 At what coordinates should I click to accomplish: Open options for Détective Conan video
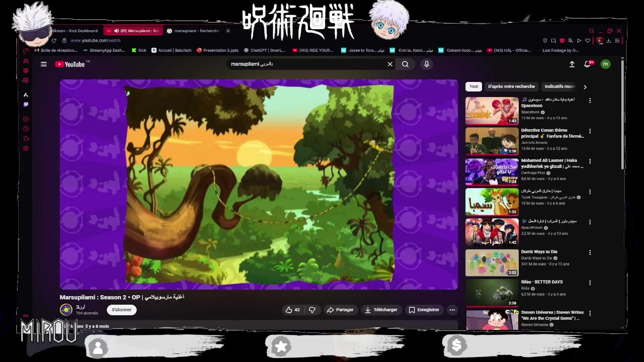point(590,131)
